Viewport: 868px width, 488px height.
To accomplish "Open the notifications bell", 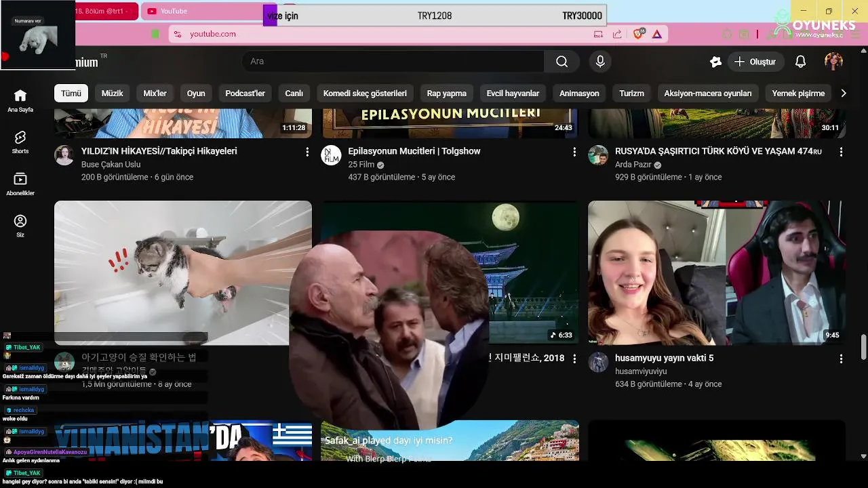I will tap(800, 62).
